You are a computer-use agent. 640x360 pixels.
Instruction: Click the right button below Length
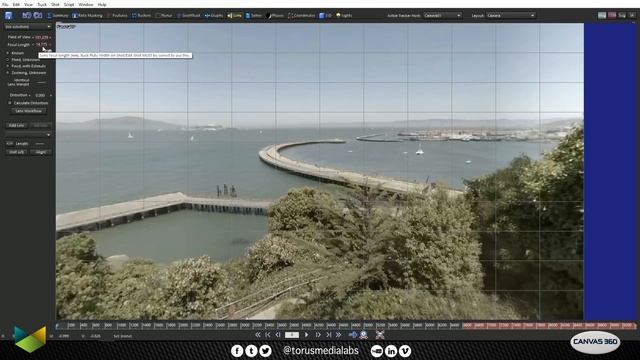pos(40,152)
